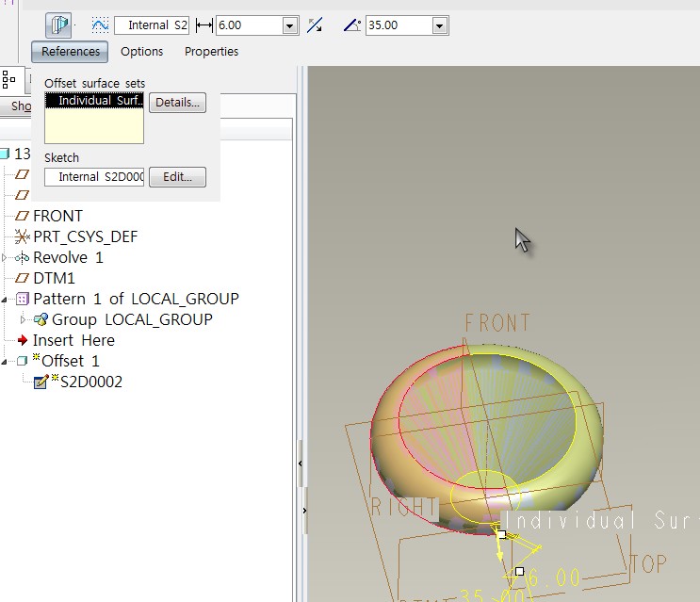700x602 pixels.
Task: Open the draft angle 35.00 dropdown
Action: tap(440, 25)
